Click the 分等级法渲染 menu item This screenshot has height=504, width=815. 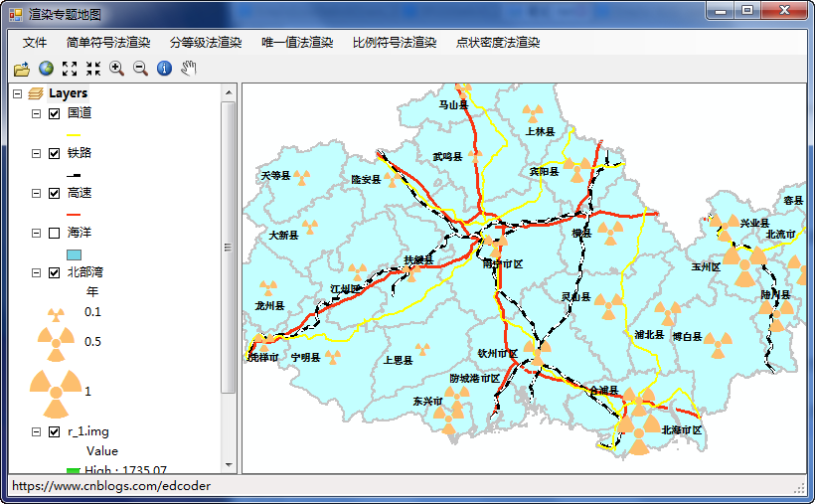[206, 43]
